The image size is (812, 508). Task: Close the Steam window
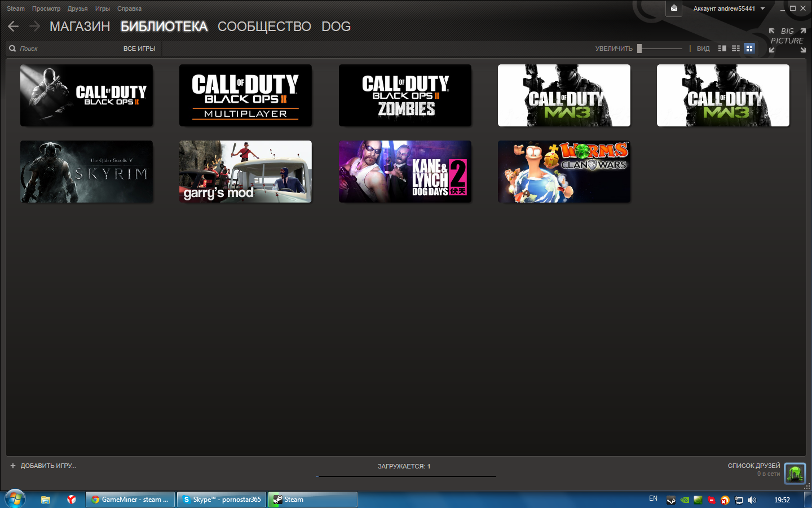[x=803, y=8]
